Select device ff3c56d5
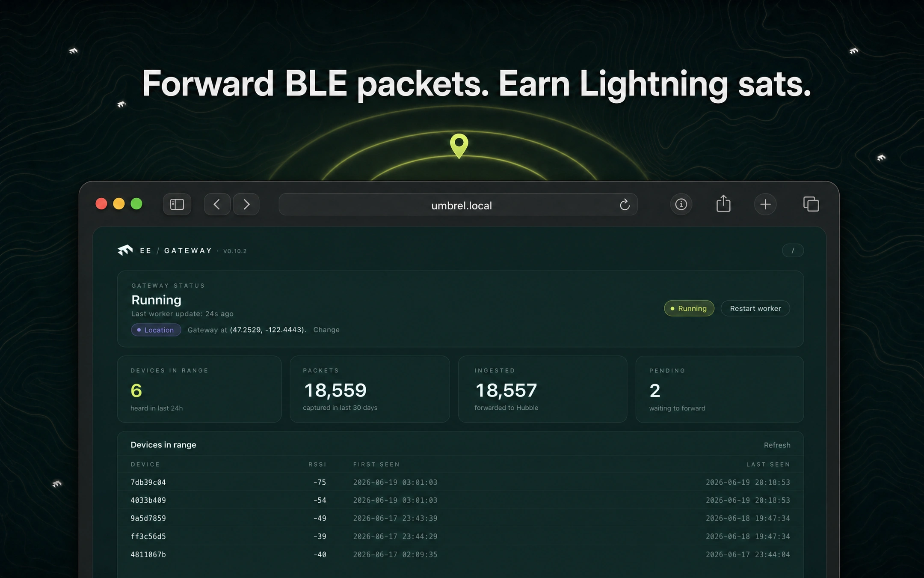 [148, 536]
